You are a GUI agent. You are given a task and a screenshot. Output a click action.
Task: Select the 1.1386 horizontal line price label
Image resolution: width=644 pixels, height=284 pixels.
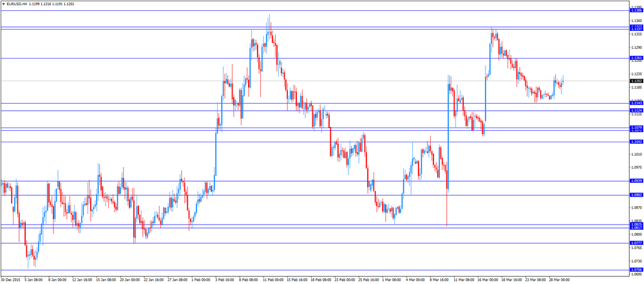point(638,10)
